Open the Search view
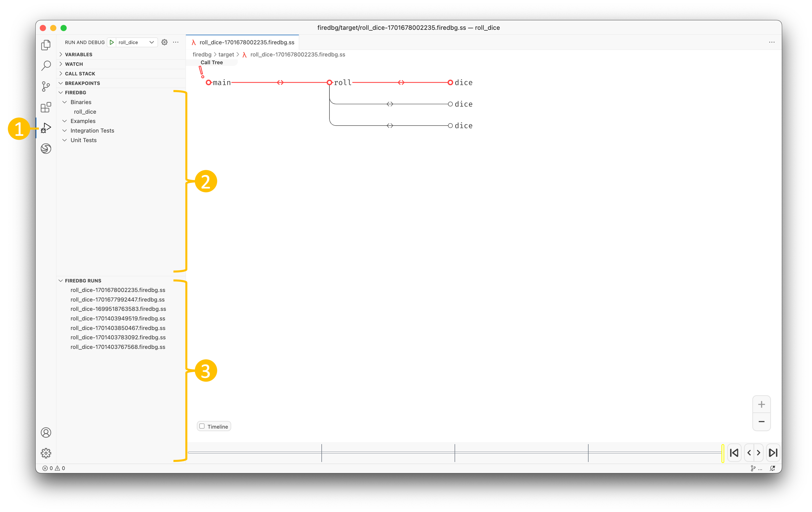This screenshot has width=812, height=512. [46, 66]
